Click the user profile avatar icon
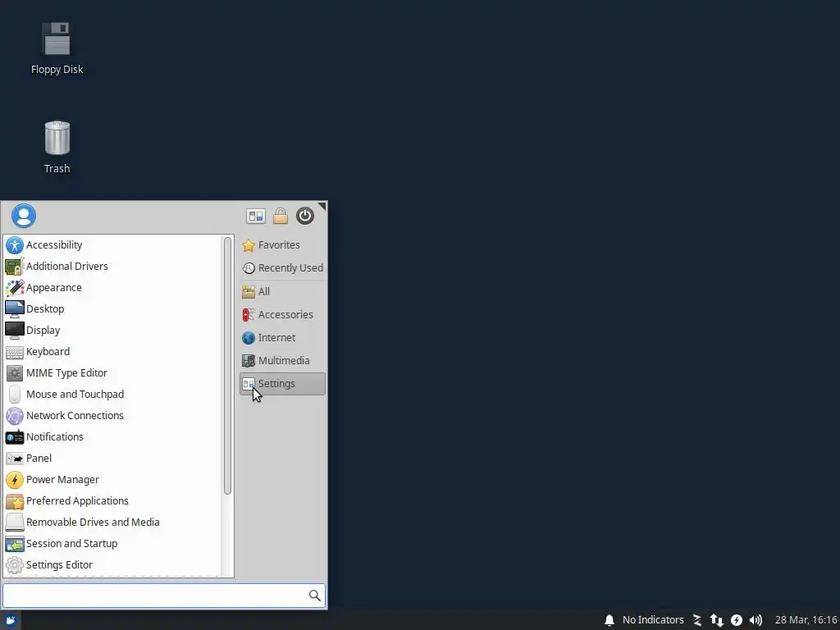 pyautogui.click(x=24, y=216)
